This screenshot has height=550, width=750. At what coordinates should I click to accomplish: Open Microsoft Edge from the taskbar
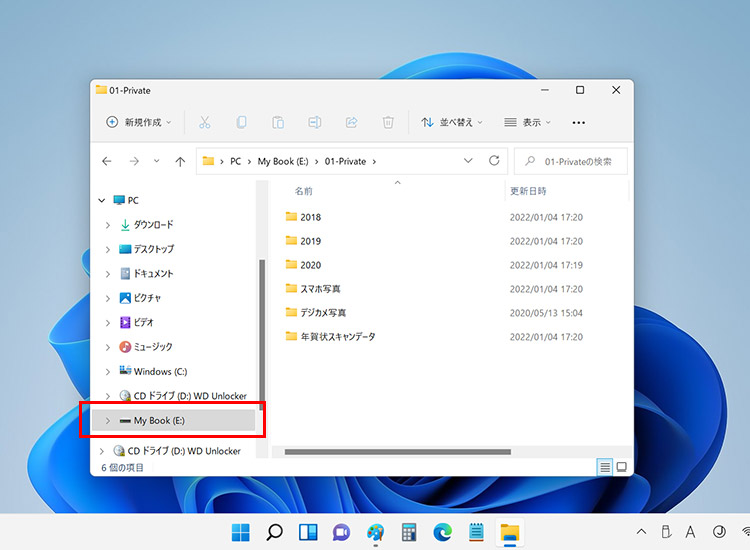(x=442, y=532)
